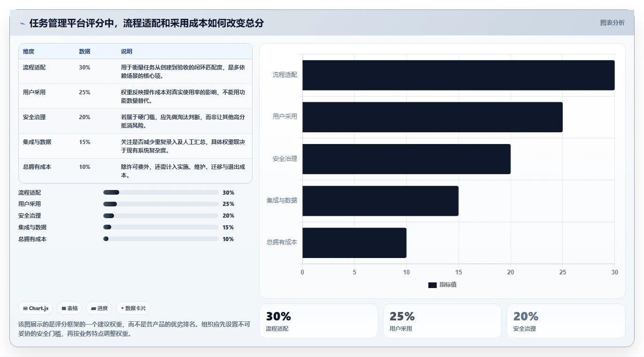Click the x-axis tick label 25

(563, 272)
